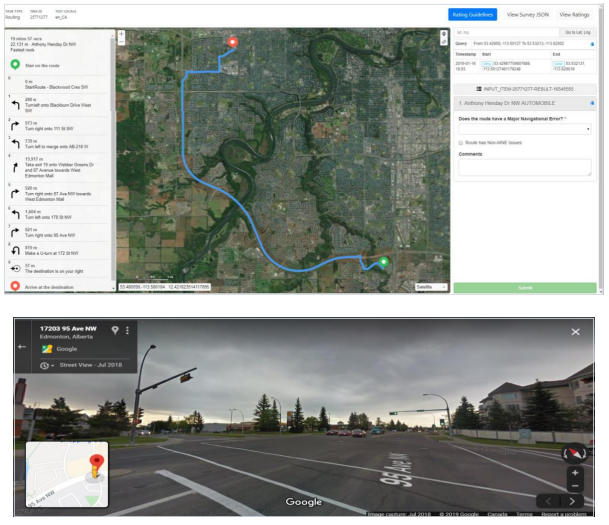
Task: Click the right-turn arrow for 87 Ave NW step
Action: [x=16, y=193]
